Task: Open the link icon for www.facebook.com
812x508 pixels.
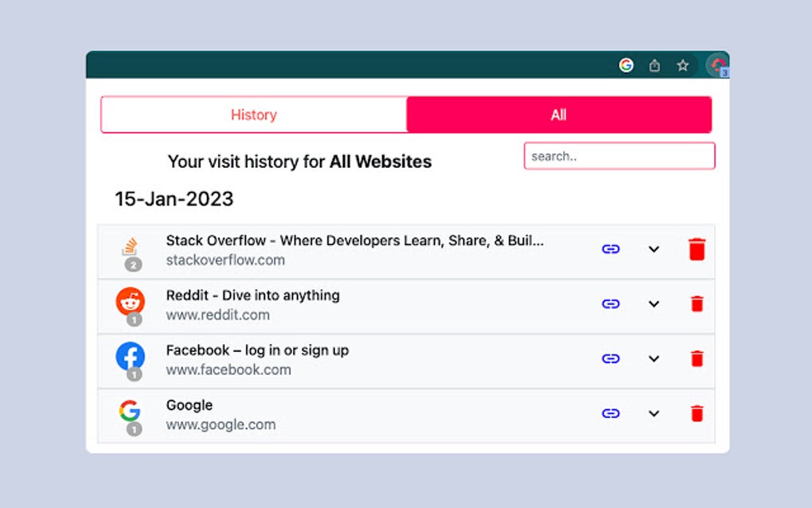Action: pyautogui.click(x=611, y=358)
